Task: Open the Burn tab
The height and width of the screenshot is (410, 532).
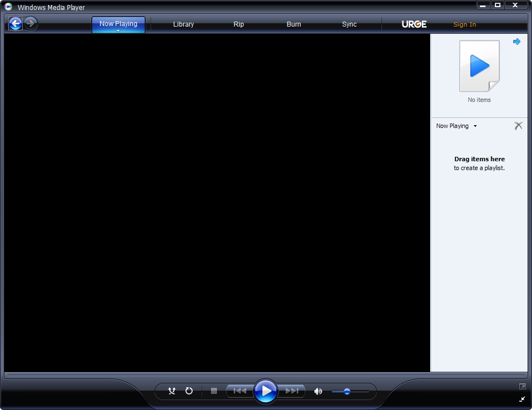Action: tap(294, 24)
